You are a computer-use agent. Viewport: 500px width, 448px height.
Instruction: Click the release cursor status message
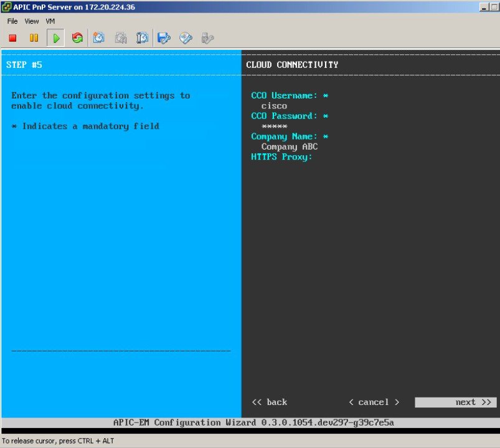(x=58, y=441)
